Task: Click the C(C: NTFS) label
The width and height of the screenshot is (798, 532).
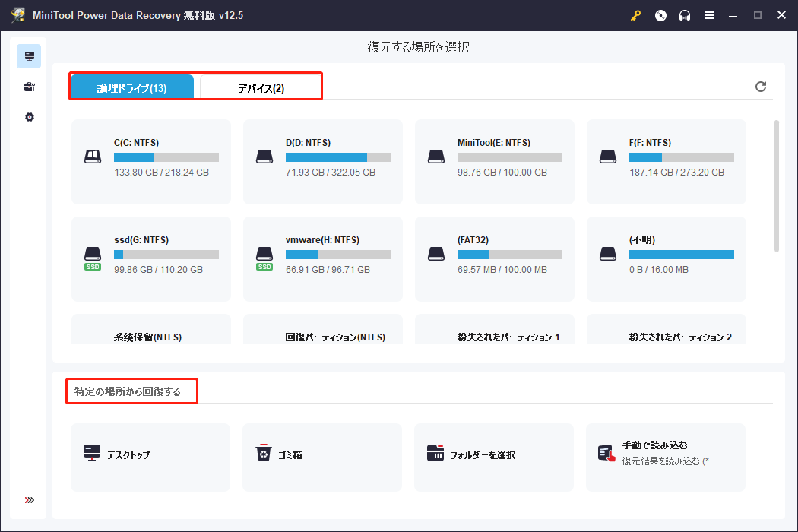Action: pyautogui.click(x=136, y=143)
